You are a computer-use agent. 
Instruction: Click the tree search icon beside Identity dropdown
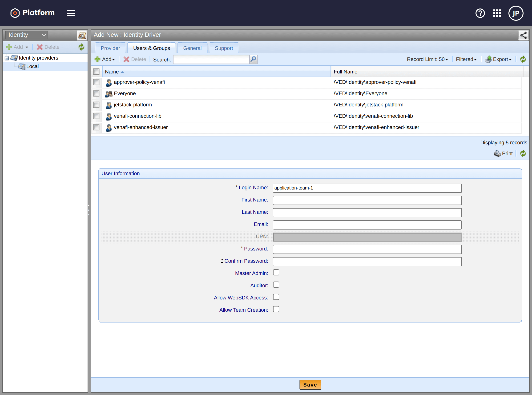tap(82, 35)
